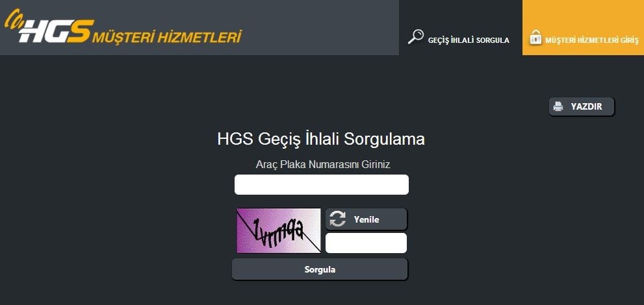Click the dark page background below Sorgula

(x=320, y=293)
